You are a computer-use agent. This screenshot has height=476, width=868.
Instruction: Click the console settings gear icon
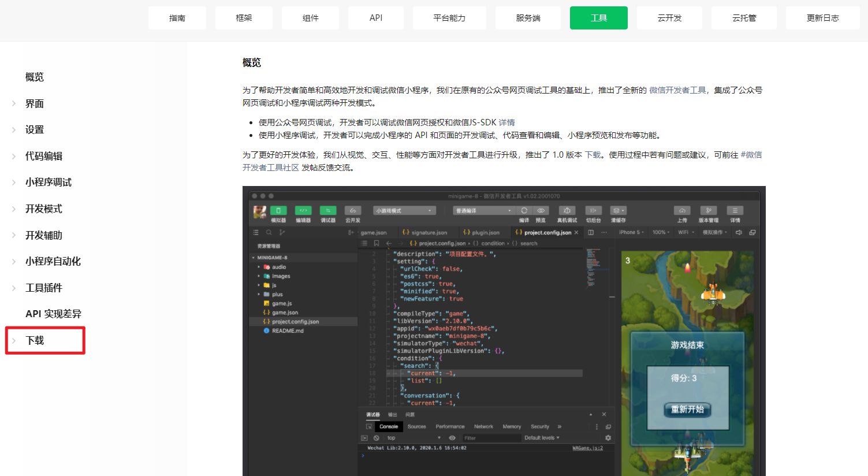(x=608, y=438)
